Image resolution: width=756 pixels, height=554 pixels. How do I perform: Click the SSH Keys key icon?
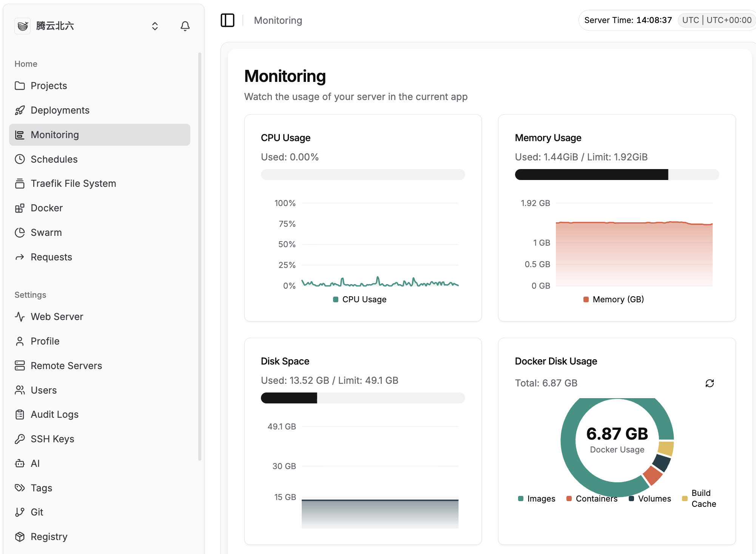20,439
